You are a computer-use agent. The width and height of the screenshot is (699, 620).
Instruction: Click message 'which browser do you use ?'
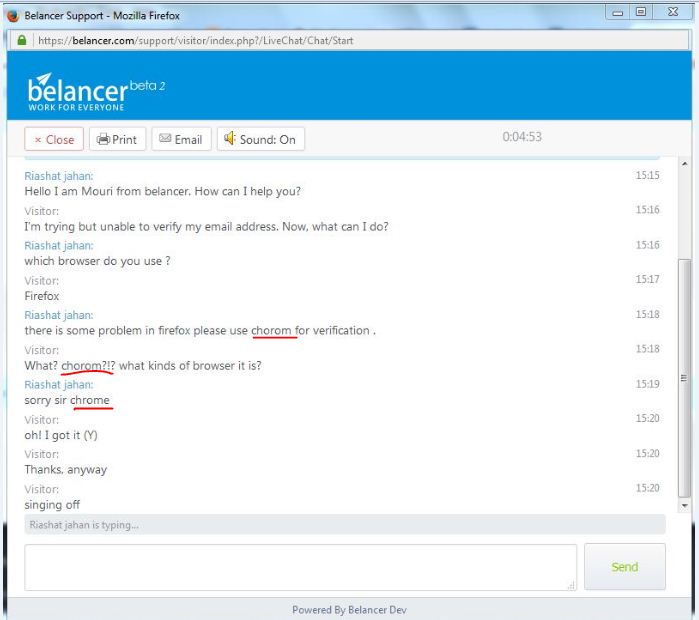(x=97, y=261)
